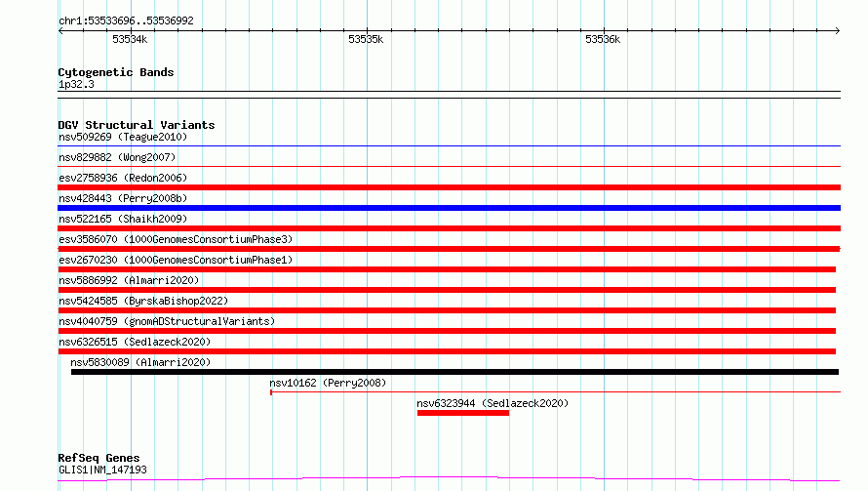
Task: Click the magenta GLIS1 gene line
Action: (449, 478)
